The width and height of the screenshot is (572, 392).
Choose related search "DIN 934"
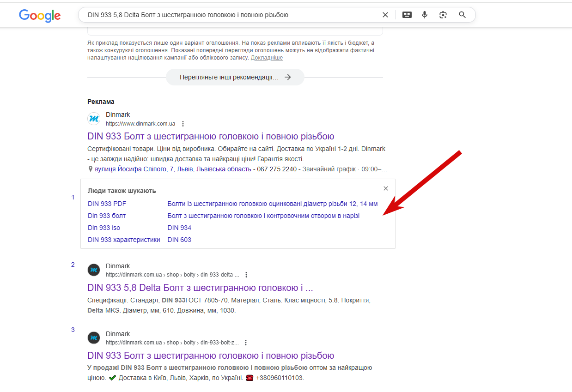[179, 228]
